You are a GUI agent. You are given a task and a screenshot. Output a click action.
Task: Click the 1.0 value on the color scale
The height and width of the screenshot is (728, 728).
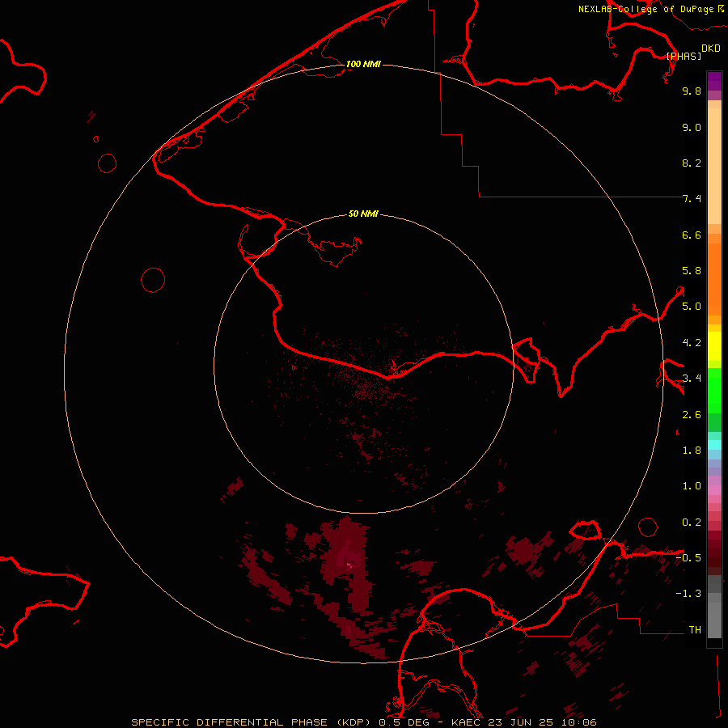692,486
